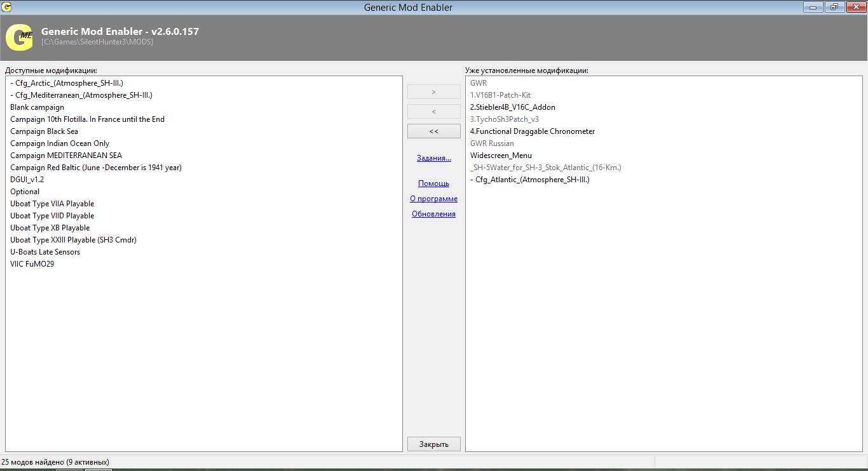Viewport: 868px width, 471px height.
Task: Click the JSGME logo icon in header
Action: 19,37
